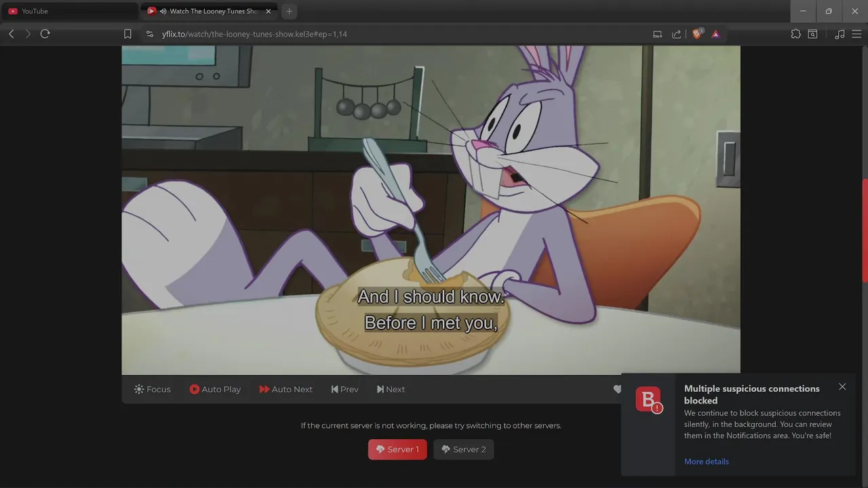The height and width of the screenshot is (488, 868).
Task: Minimize the browser window
Action: [x=804, y=11]
